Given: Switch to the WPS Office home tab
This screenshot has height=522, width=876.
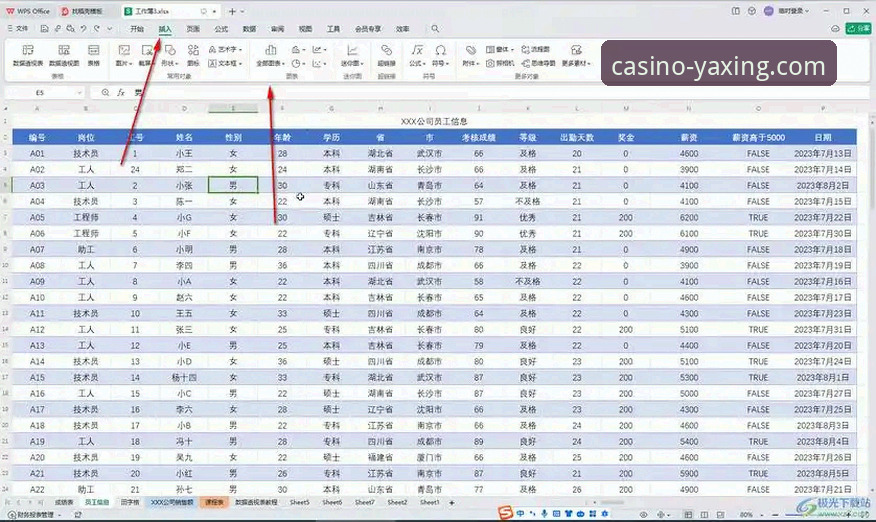Looking at the screenshot, I should coord(28,11).
